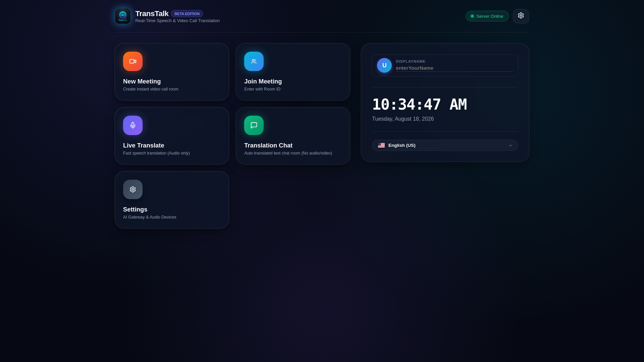Click the date Tuesday, August 18, 2026
This screenshot has width=644, height=362.
pos(403,119)
